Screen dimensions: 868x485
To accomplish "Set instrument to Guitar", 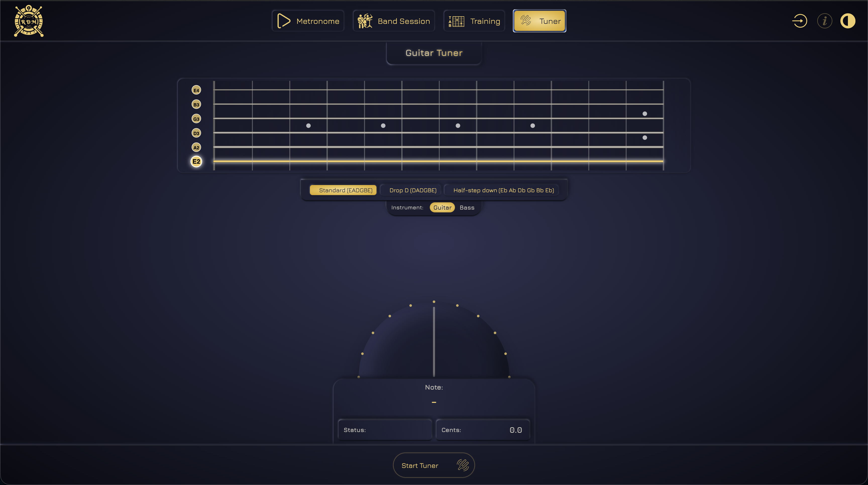I will [x=442, y=207].
